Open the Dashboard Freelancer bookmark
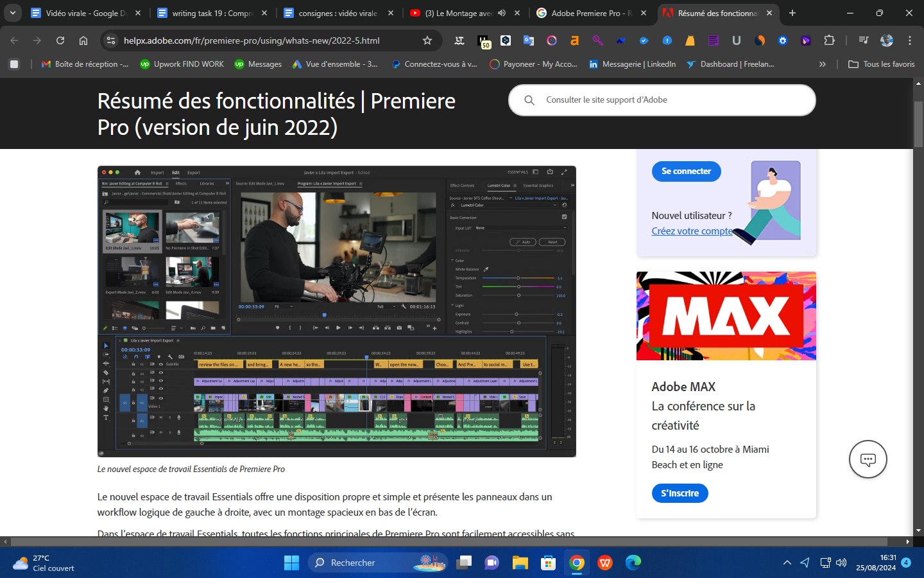This screenshot has width=924, height=578. 730,64
